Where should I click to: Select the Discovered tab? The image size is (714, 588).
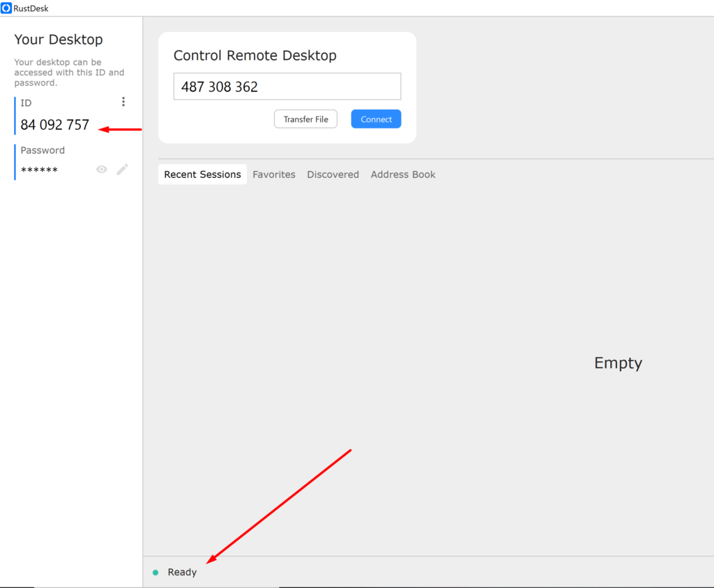click(x=333, y=174)
